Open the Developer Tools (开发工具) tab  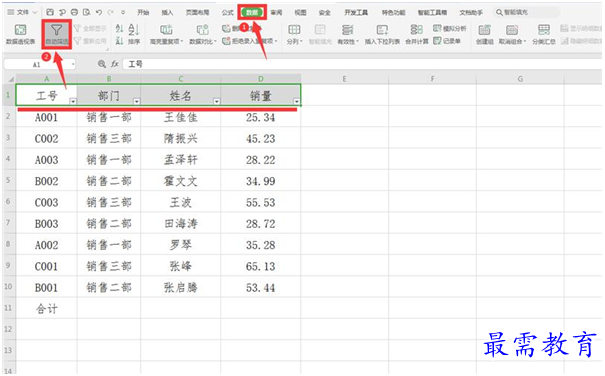pos(356,12)
